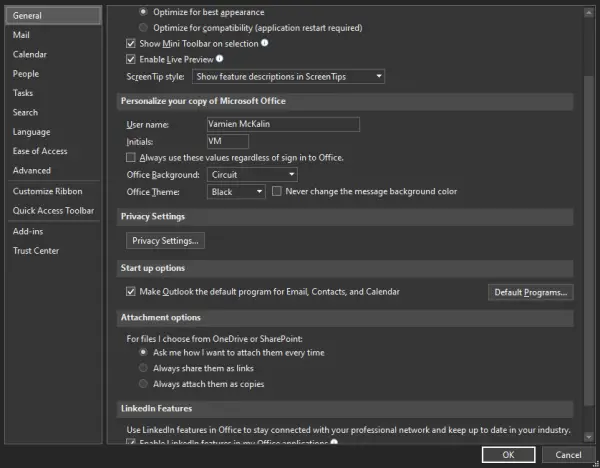The height and width of the screenshot is (468, 600).
Task: Uncheck Make Outlook the default program checkbox
Action: (131, 292)
